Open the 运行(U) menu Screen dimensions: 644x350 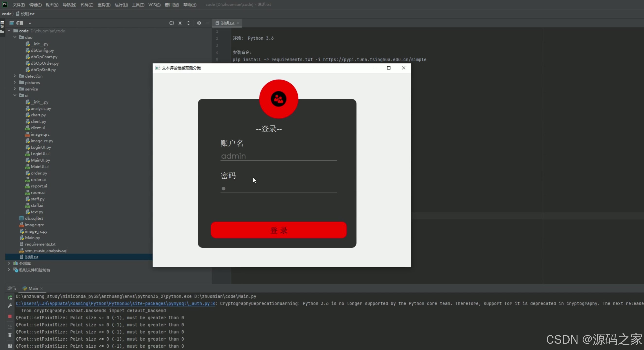tap(121, 5)
